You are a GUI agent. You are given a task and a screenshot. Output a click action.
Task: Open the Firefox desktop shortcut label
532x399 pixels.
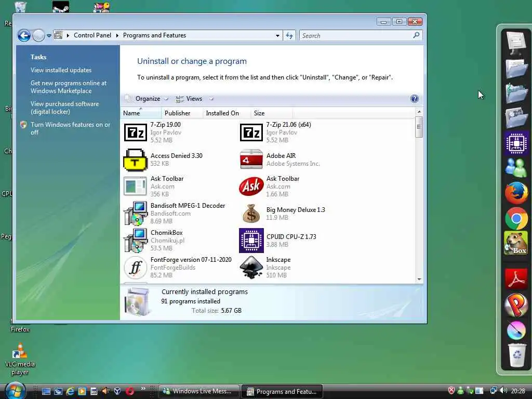(x=20, y=329)
